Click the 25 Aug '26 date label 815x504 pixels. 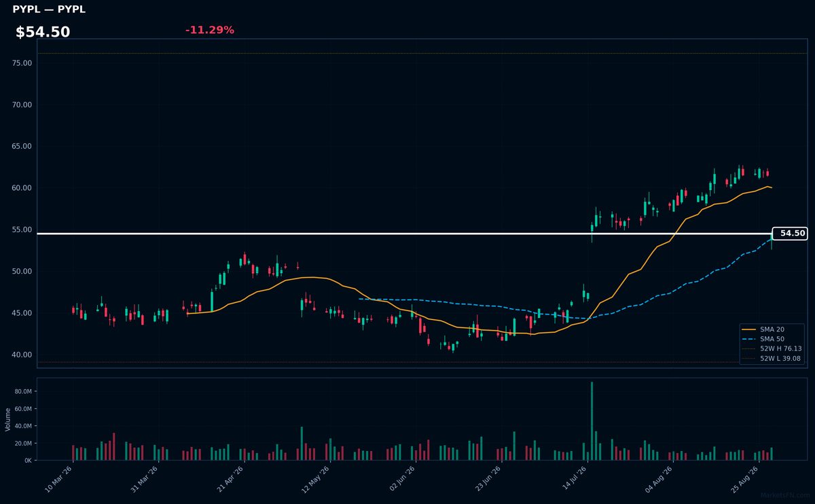pos(744,478)
